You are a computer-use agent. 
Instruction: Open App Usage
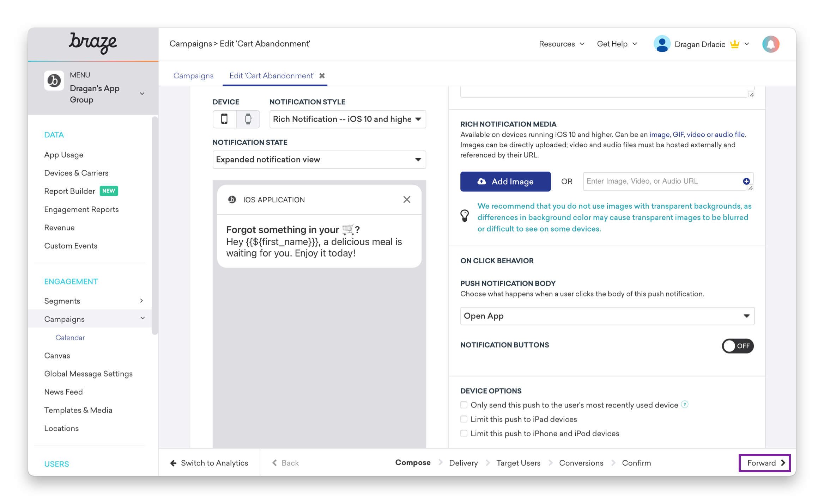click(x=63, y=155)
